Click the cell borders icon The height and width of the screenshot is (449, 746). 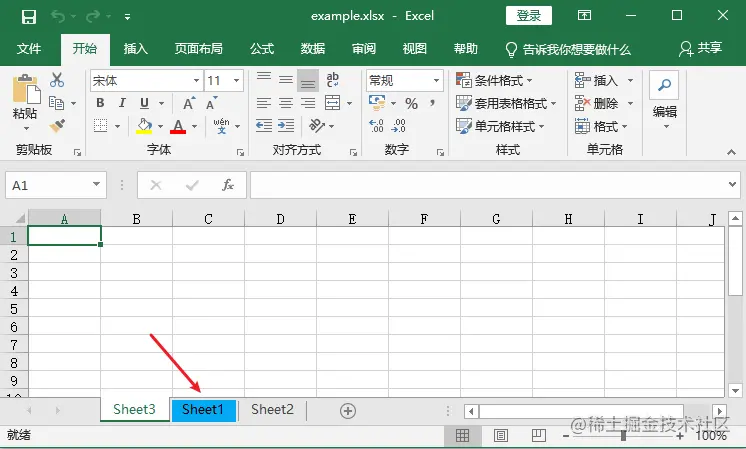(x=100, y=126)
